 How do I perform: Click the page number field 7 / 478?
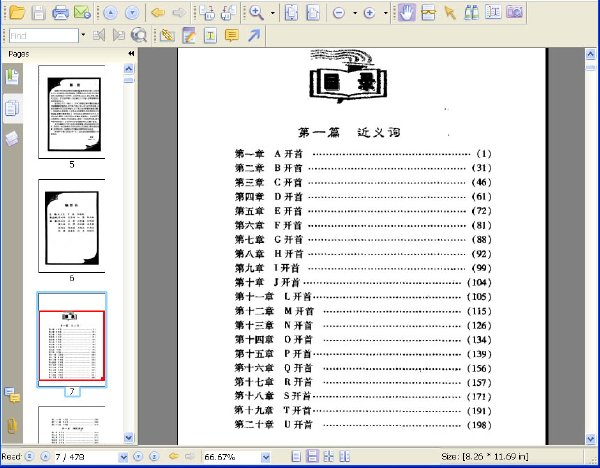point(86,457)
